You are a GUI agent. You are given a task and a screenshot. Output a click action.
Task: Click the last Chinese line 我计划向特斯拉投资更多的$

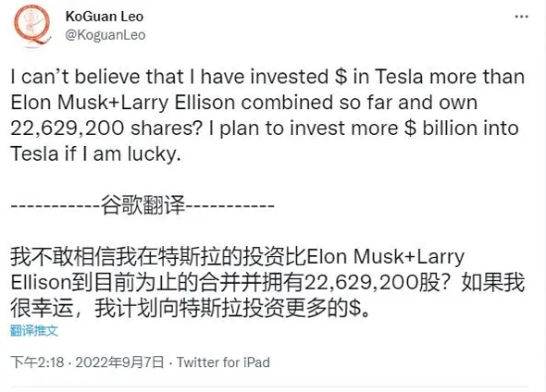click(232, 309)
